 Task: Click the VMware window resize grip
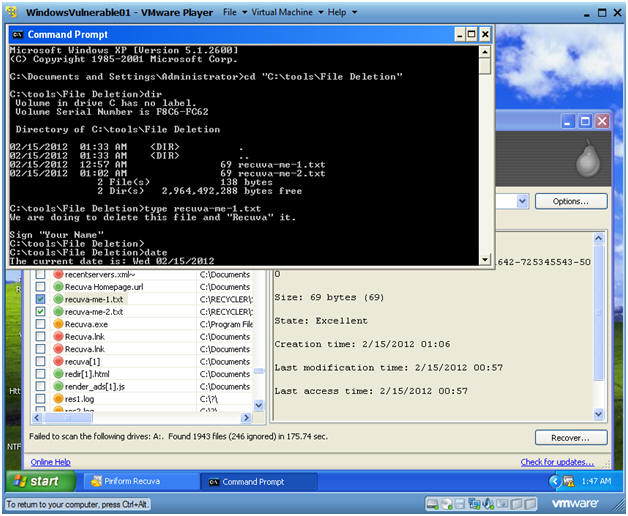click(618, 507)
